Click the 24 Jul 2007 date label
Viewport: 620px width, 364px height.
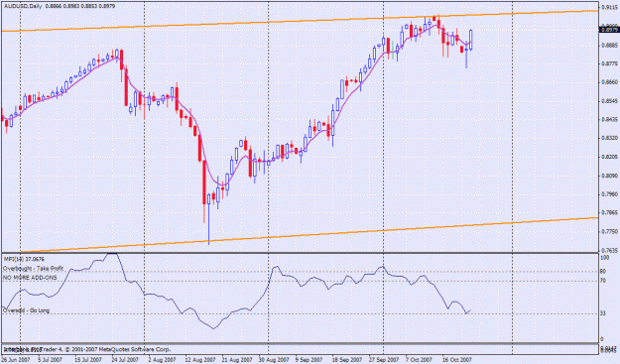tap(125, 360)
